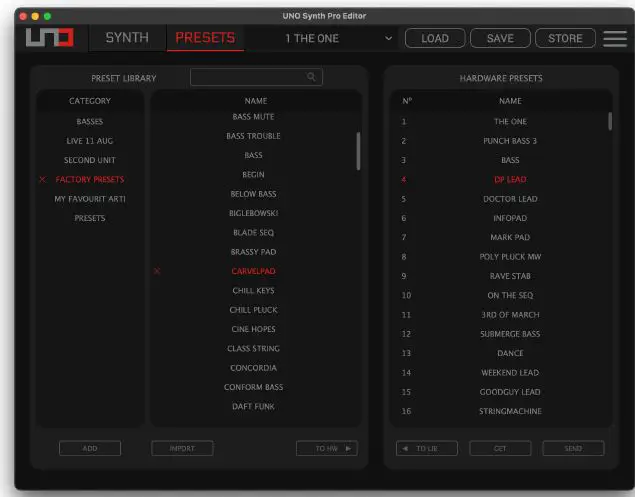Select BELOW BASS preset
The width and height of the screenshot is (635, 497).
click(x=254, y=194)
